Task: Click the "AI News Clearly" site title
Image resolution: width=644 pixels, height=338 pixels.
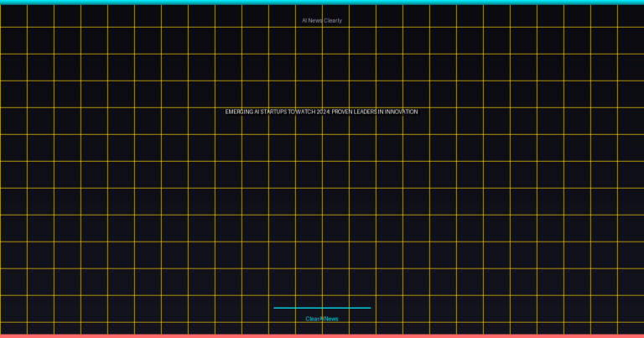Action: coord(322,20)
